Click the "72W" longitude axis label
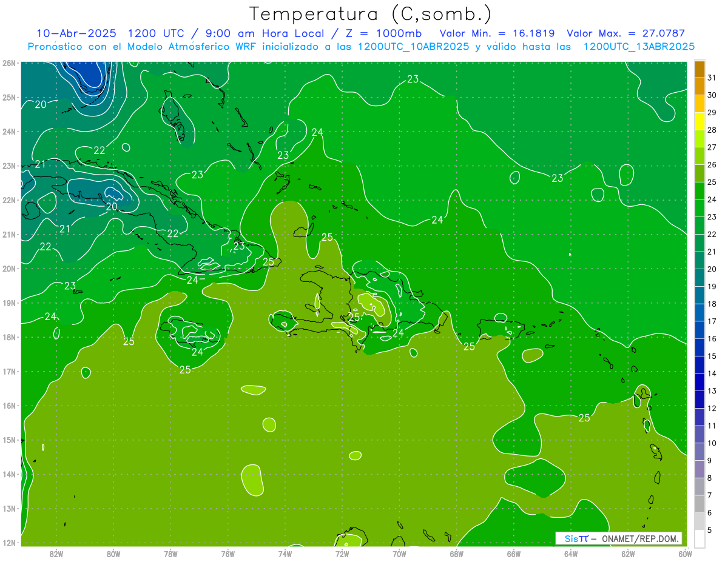The image size is (728, 562). click(x=342, y=554)
